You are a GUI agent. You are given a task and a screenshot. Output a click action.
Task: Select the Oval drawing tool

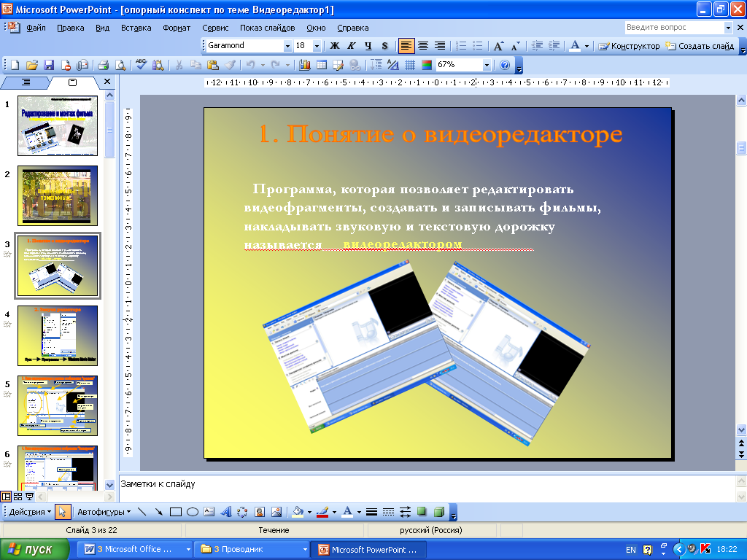coord(193,512)
